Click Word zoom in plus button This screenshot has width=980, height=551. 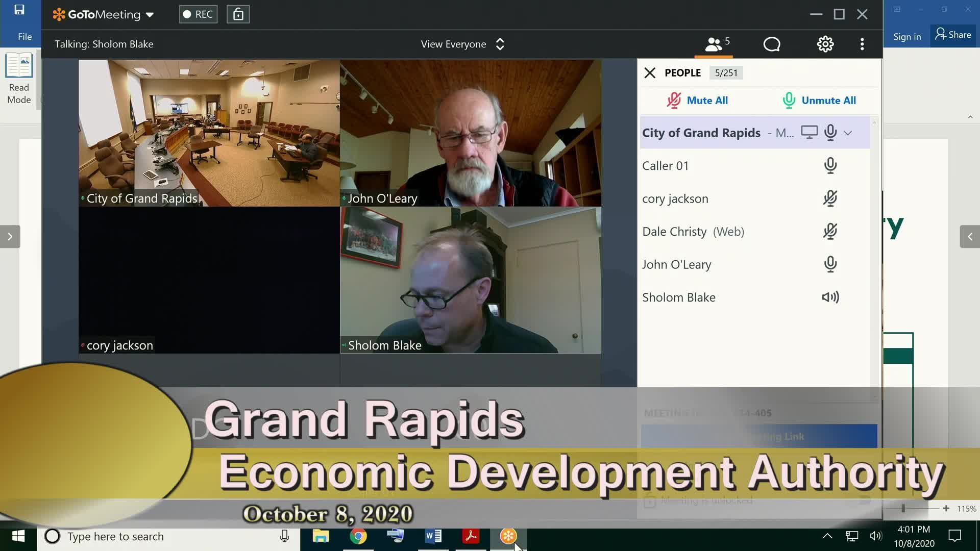(946, 508)
